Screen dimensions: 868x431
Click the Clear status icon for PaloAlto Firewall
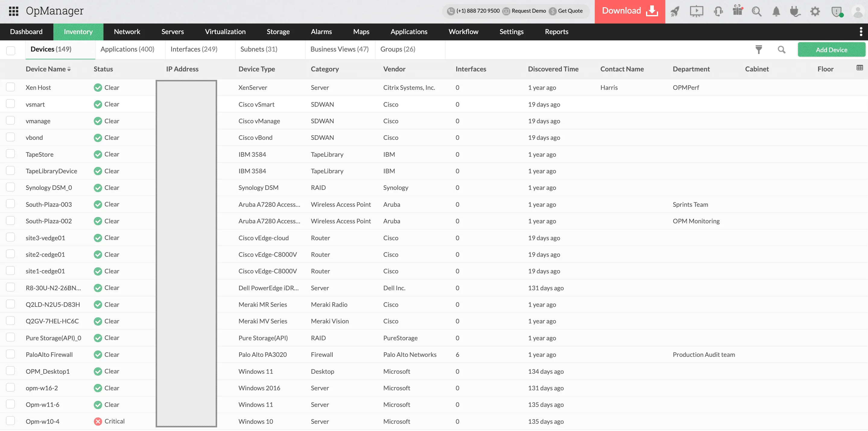[x=98, y=354]
